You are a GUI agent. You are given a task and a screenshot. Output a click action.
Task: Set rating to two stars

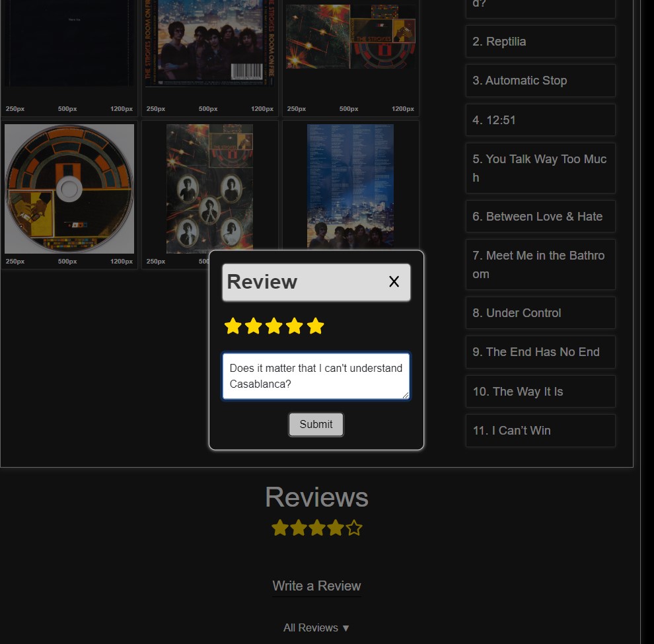253,326
